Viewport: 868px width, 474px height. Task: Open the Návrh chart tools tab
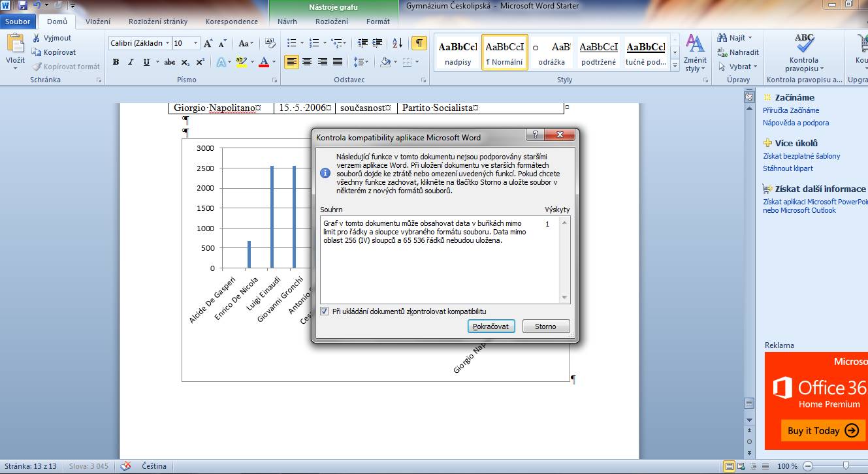pos(287,22)
